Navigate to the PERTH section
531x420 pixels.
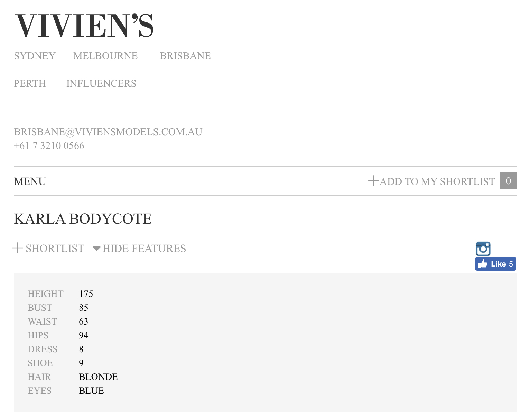(x=30, y=83)
